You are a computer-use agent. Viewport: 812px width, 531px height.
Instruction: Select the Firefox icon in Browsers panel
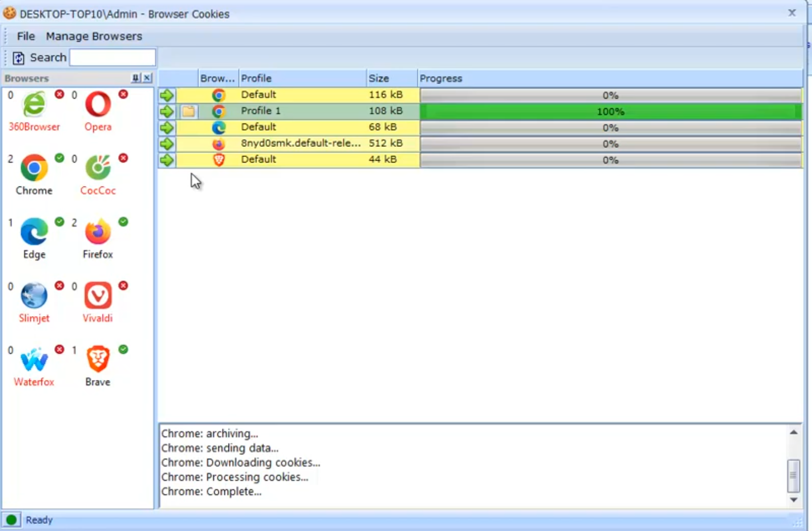[x=98, y=232]
